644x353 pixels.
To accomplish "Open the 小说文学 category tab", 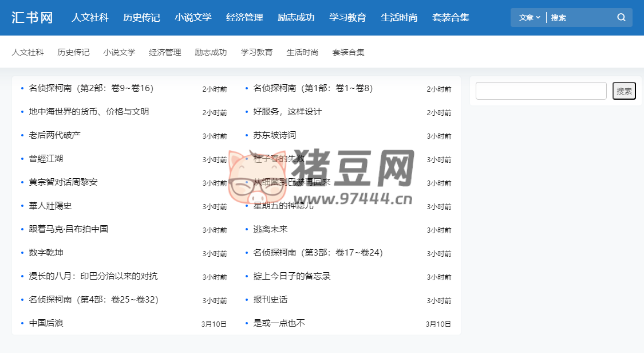I will (192, 17).
